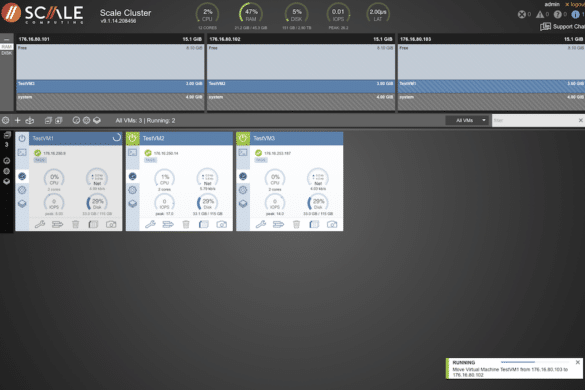Open the console screen icon for TestVM2
585x390 pixels.
click(132, 152)
